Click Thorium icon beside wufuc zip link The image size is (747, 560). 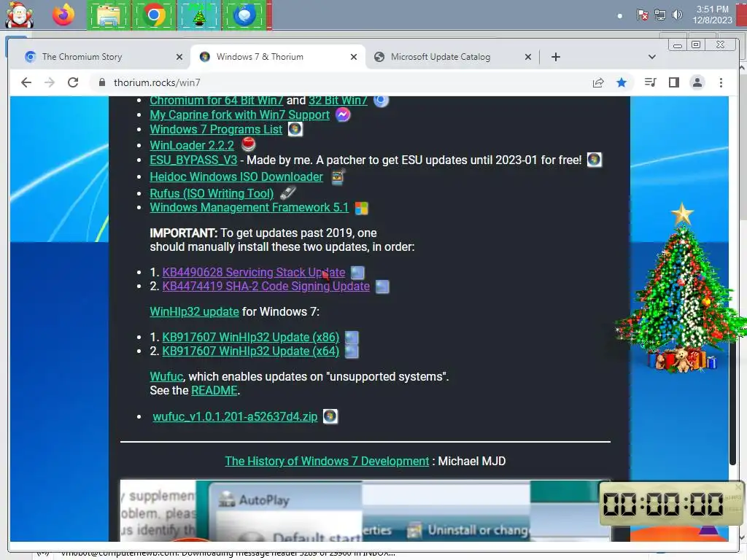(x=330, y=416)
